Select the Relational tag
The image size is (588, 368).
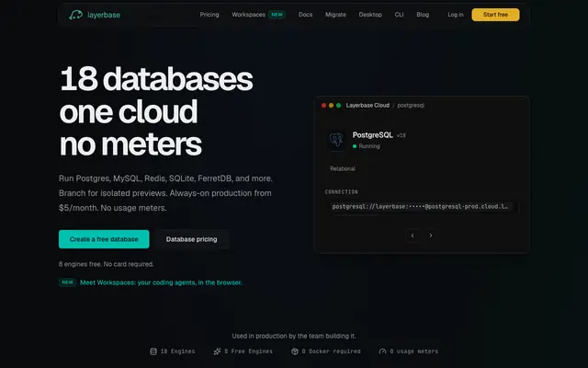(343, 169)
